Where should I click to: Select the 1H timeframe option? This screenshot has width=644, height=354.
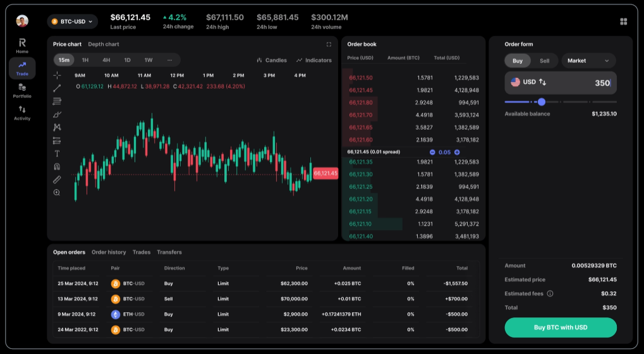pyautogui.click(x=85, y=60)
